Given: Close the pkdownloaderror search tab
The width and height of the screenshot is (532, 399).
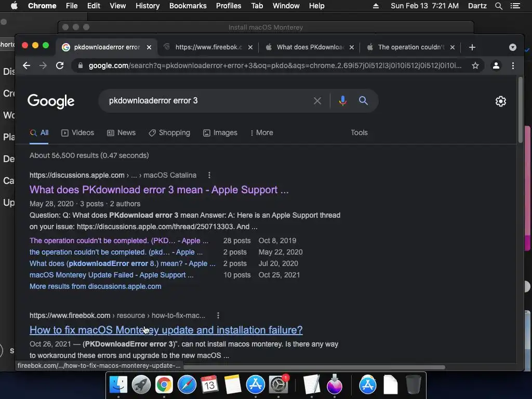Looking at the screenshot, I should click(149, 47).
